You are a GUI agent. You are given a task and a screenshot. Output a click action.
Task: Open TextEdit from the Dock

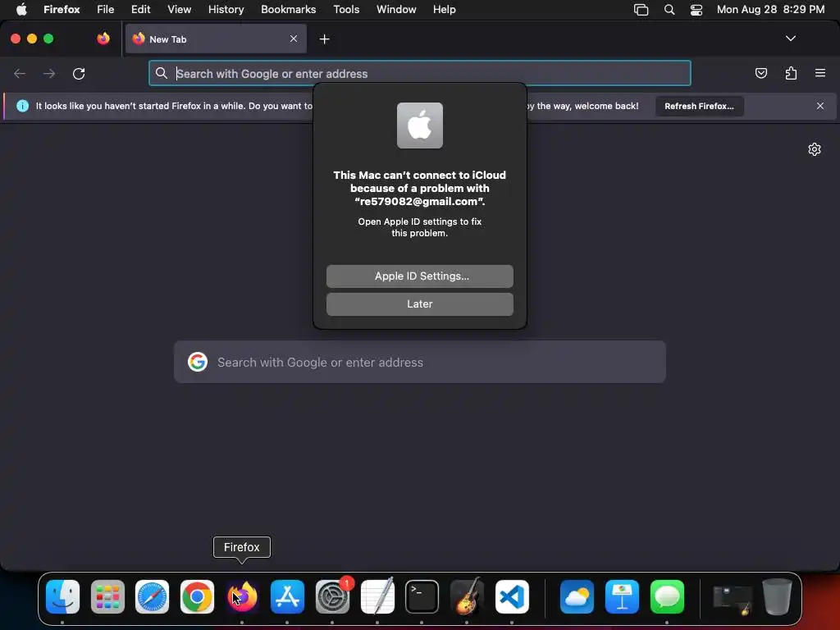pos(377,596)
